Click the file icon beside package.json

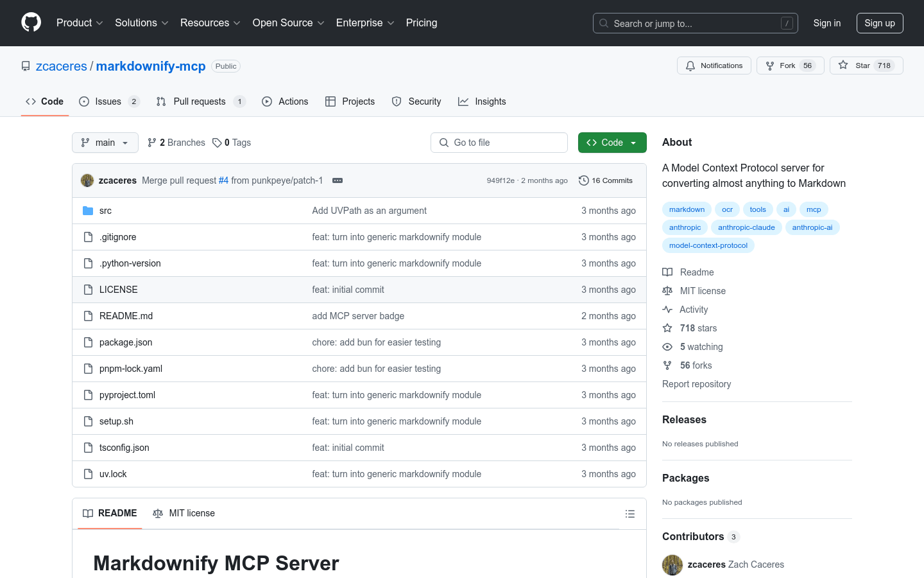[88, 342]
